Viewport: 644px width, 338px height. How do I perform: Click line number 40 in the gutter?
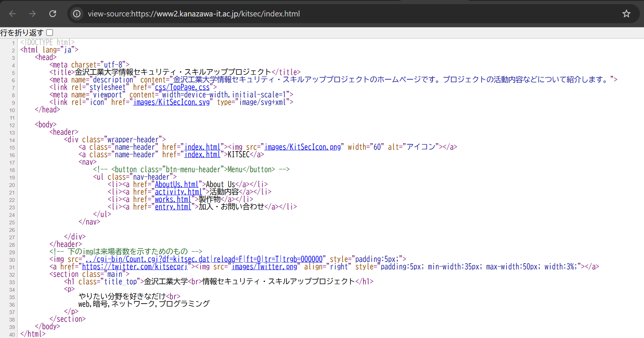click(12, 335)
